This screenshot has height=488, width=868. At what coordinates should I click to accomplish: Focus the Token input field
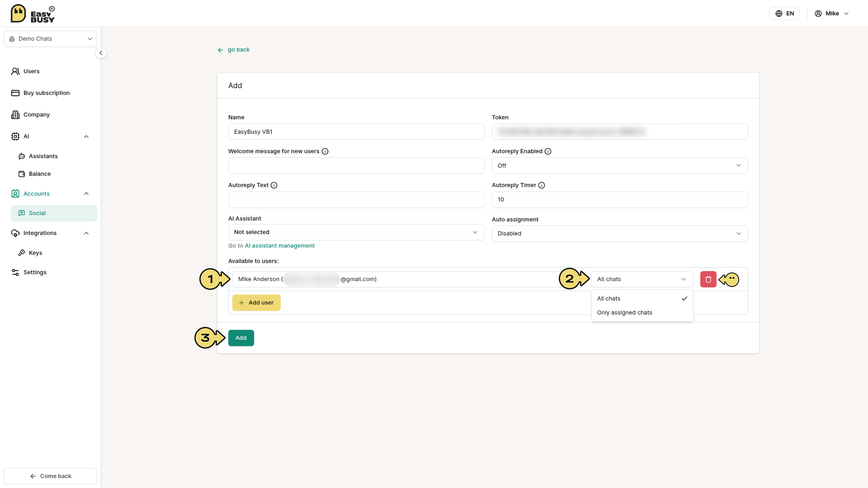pyautogui.click(x=620, y=132)
